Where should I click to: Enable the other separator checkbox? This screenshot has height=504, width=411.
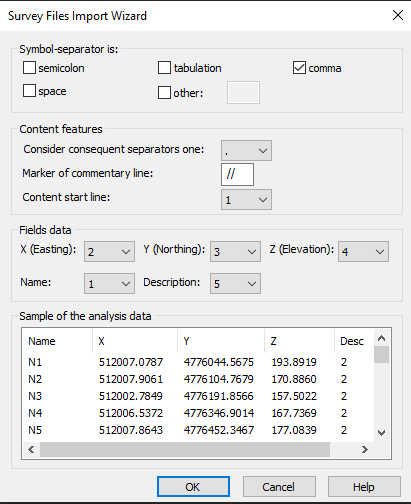tap(164, 93)
